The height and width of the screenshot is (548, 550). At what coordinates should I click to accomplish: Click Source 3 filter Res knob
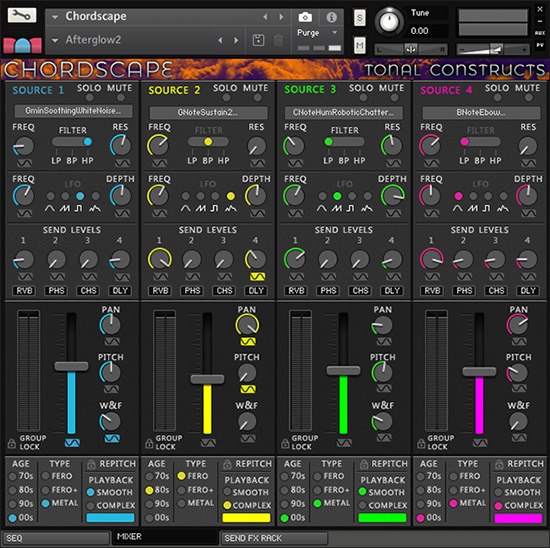[x=391, y=146]
